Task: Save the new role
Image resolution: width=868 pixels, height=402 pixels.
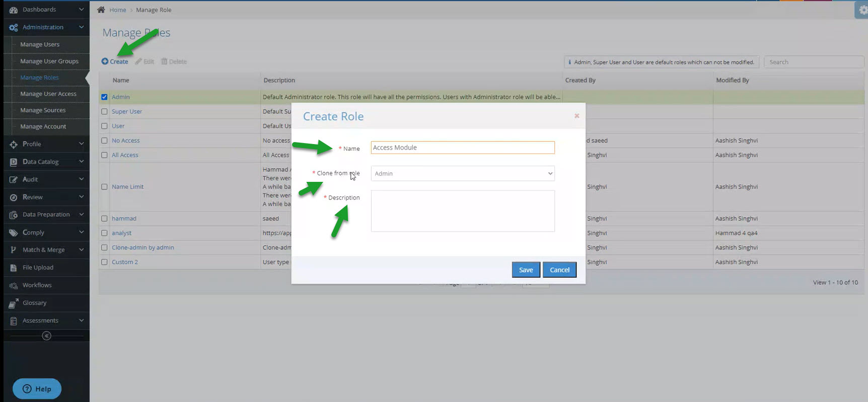Action: (x=526, y=270)
